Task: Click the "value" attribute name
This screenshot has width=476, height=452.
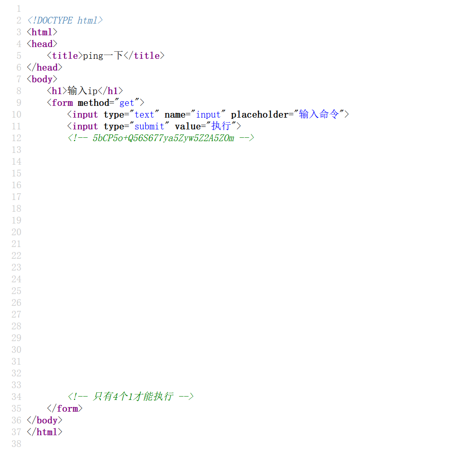Action: point(188,126)
